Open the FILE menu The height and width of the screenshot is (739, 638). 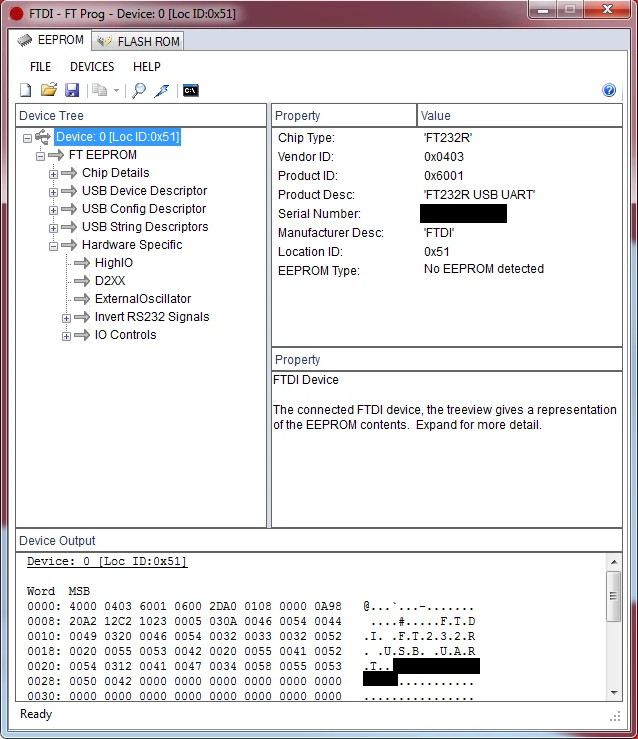[x=40, y=67]
